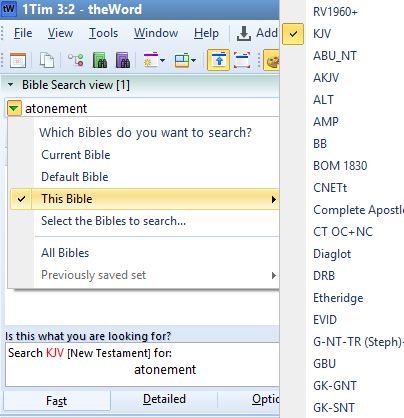Click the window layout icon
Screen dimensions: 404x418
[x=182, y=60]
